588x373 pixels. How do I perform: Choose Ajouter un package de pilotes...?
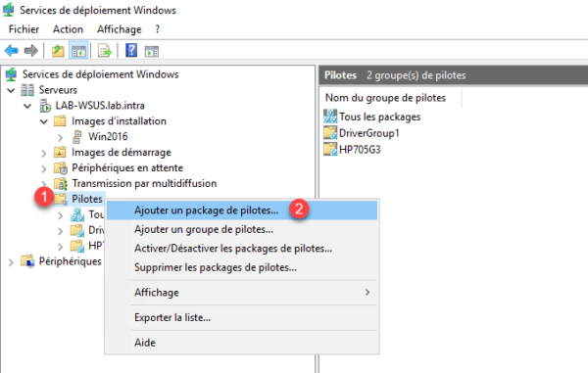coord(242,210)
